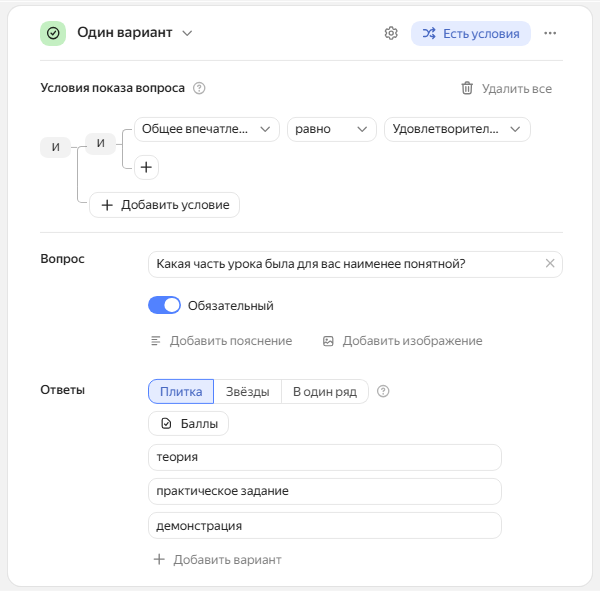Click the green single-choice question type icon
Screen dimensions: 600x591
click(x=53, y=33)
